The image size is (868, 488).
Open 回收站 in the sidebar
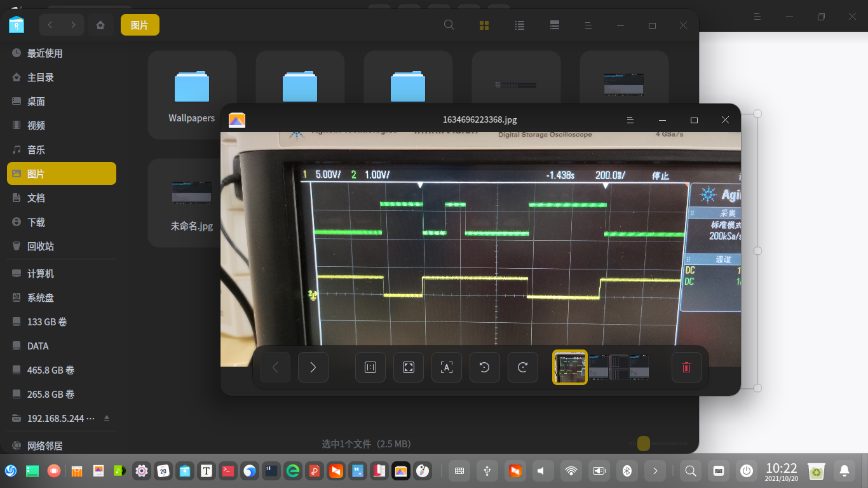click(62, 247)
